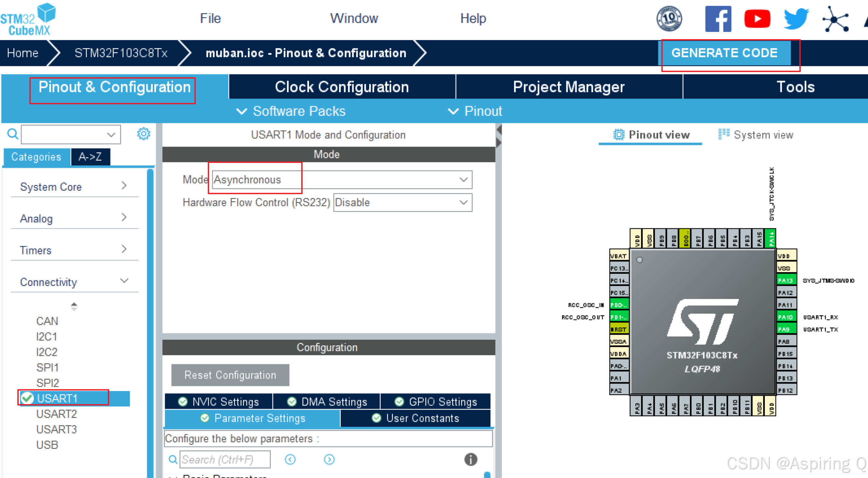Select SPI1 in the Connectivity list
The image size is (868, 478).
[48, 367]
